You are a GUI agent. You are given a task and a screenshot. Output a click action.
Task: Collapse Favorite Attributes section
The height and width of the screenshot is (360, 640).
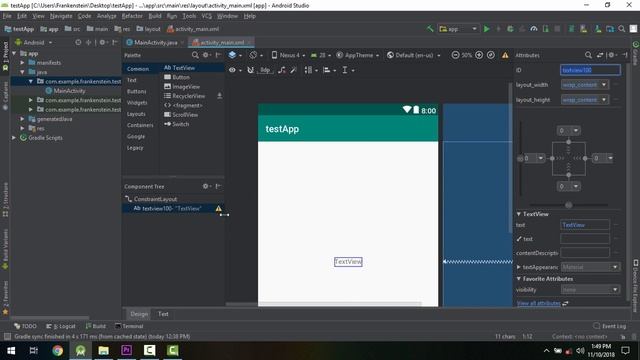tap(519, 279)
